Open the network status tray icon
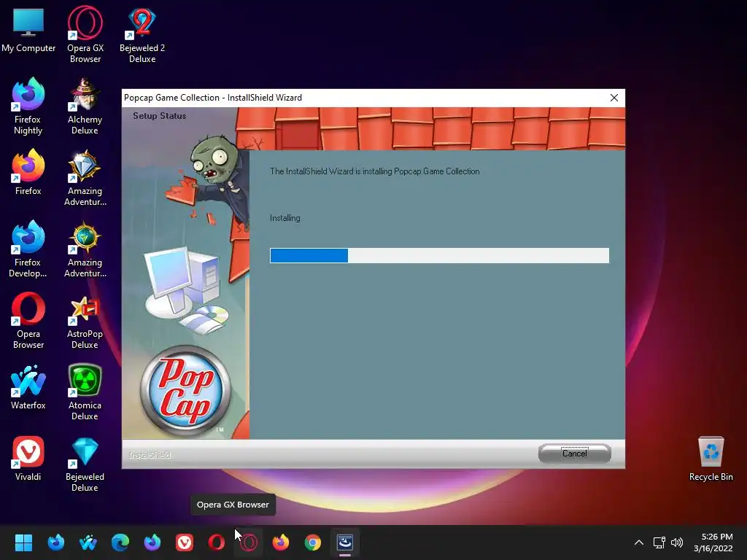This screenshot has width=747, height=560. pyautogui.click(x=659, y=542)
